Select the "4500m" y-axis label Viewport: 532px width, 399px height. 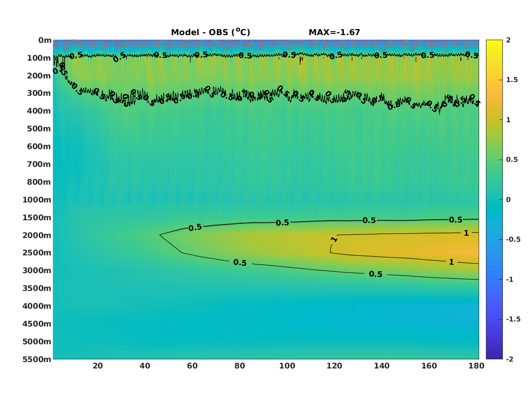(37, 324)
